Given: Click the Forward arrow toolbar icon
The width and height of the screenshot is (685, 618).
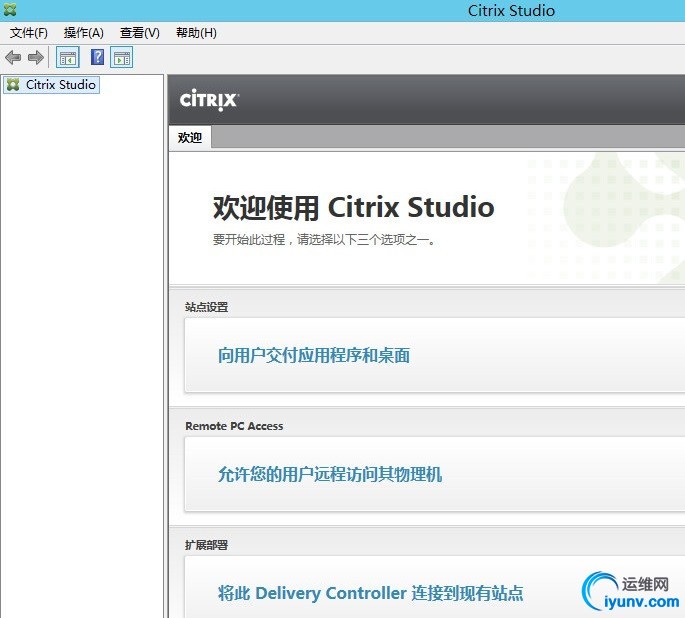Looking at the screenshot, I should (36, 57).
